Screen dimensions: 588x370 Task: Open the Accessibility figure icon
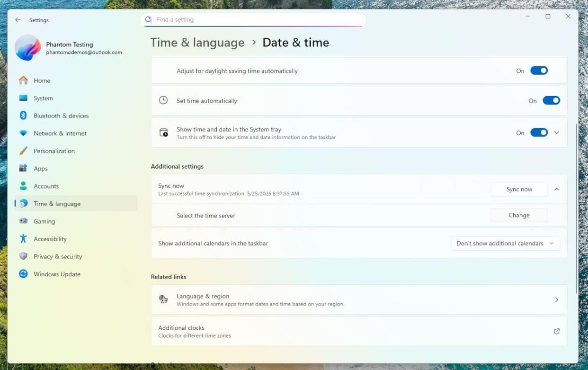[x=23, y=239]
